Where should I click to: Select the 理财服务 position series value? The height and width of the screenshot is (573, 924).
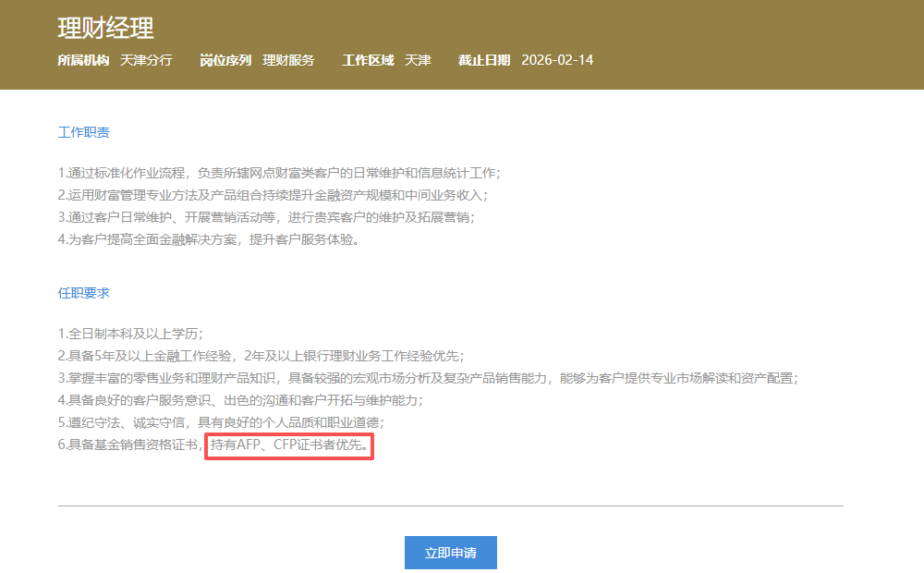coord(288,60)
